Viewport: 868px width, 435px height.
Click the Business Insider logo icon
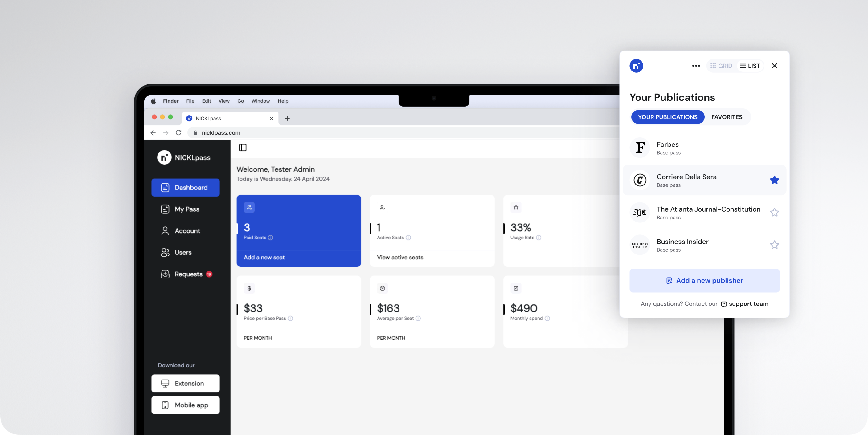point(640,245)
